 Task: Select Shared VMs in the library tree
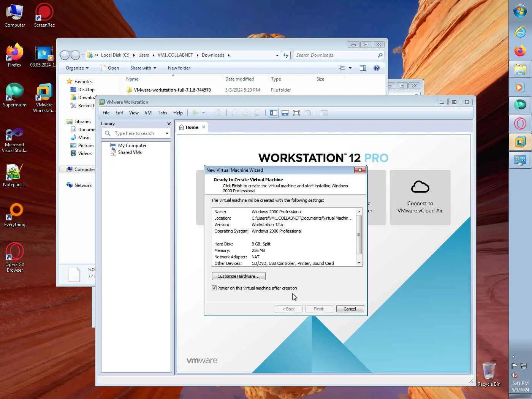coord(130,152)
